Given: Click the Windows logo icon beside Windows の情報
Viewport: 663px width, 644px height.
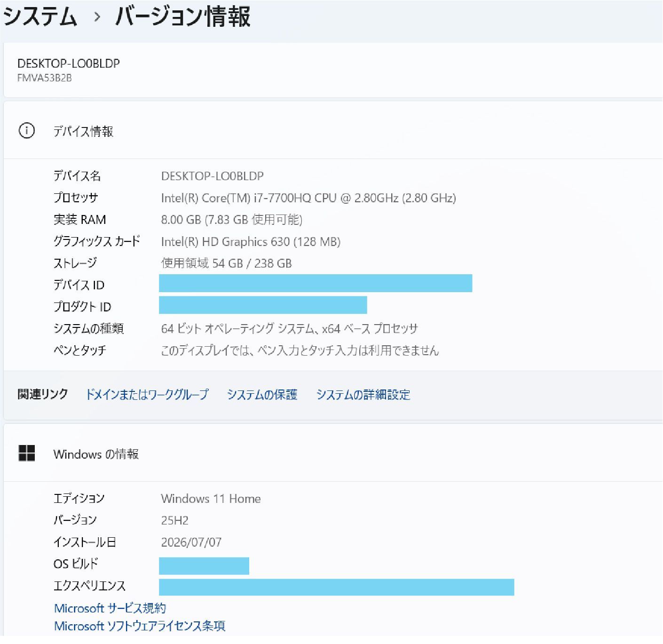Looking at the screenshot, I should tap(26, 453).
